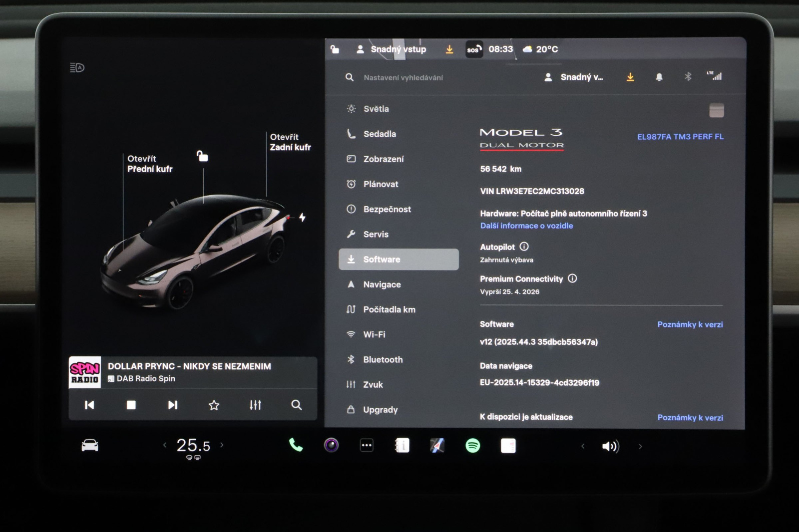Toggle the car lock icon above vehicle

(202, 156)
